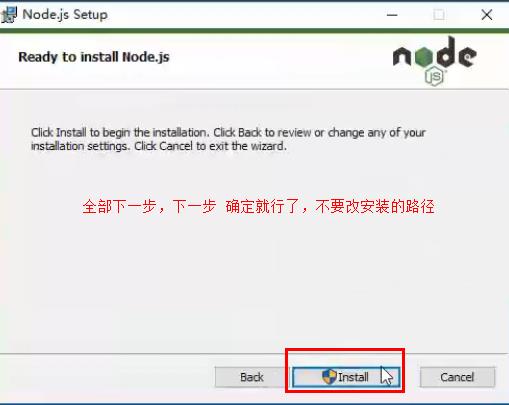Go Back to review installation settings
509x405 pixels.
pos(251,377)
